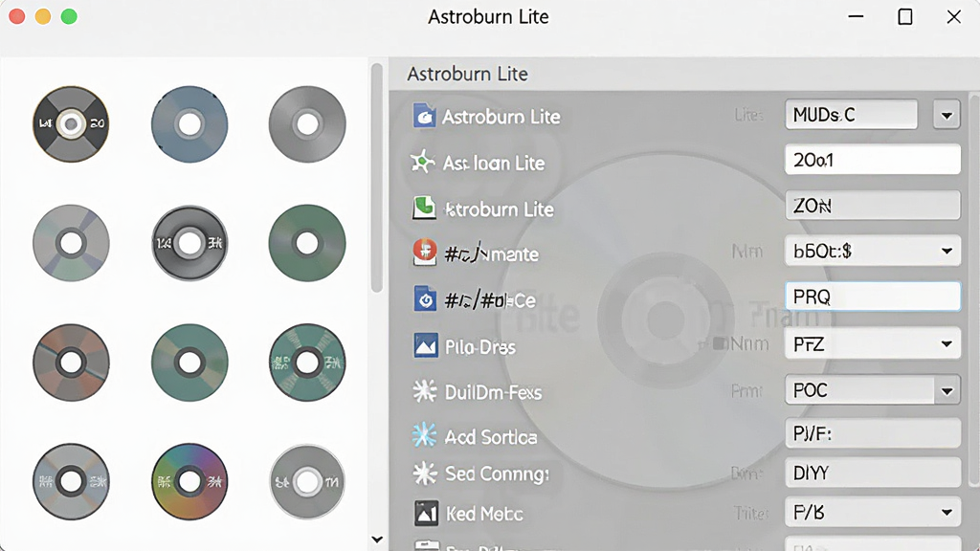Select the Sed Conning row label
This screenshot has width=980, height=551.
pos(497,474)
